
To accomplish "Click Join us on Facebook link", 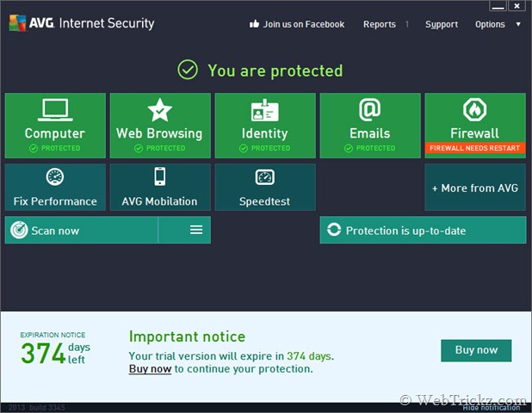I will pyautogui.click(x=304, y=24).
